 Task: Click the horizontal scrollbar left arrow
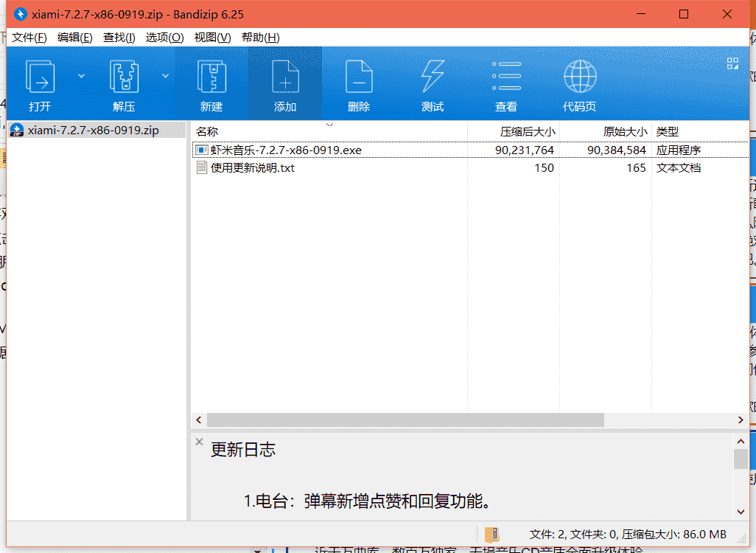[x=199, y=420]
